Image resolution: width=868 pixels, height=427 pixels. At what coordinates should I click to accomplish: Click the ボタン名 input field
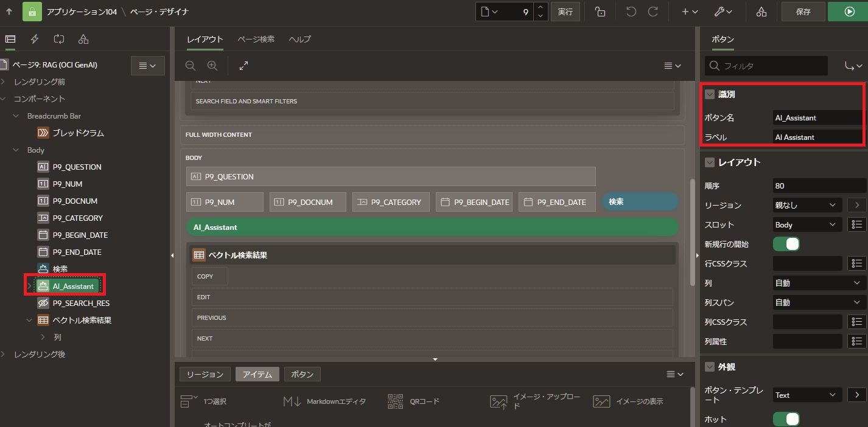(x=819, y=117)
